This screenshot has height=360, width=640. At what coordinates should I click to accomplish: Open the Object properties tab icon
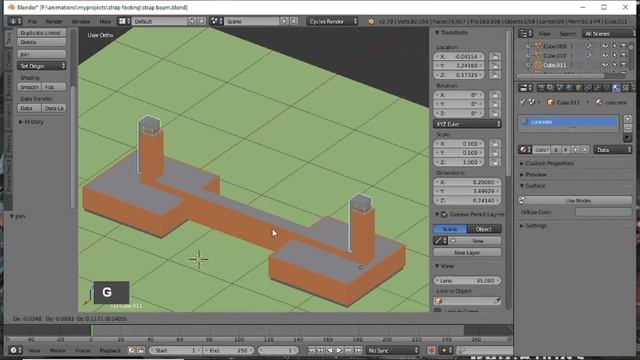coord(579,88)
